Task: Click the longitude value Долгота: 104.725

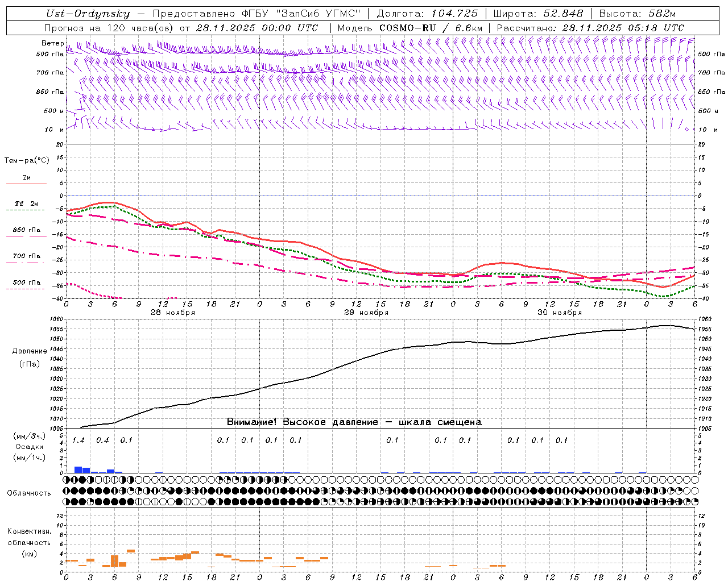Action: click(427, 14)
